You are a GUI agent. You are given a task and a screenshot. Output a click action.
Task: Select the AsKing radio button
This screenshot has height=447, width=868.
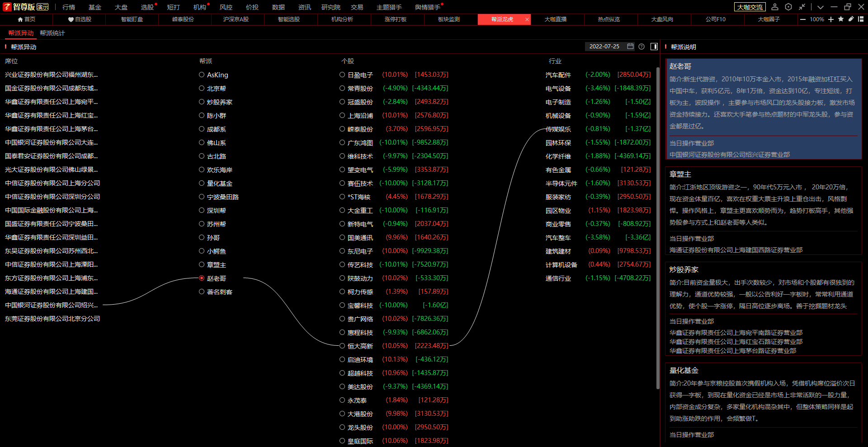(x=202, y=75)
